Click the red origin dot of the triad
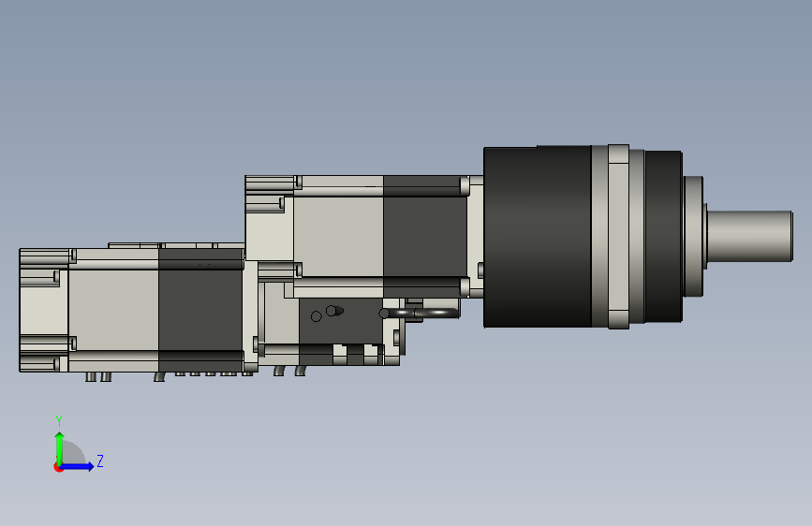The height and width of the screenshot is (526, 812). (x=58, y=467)
